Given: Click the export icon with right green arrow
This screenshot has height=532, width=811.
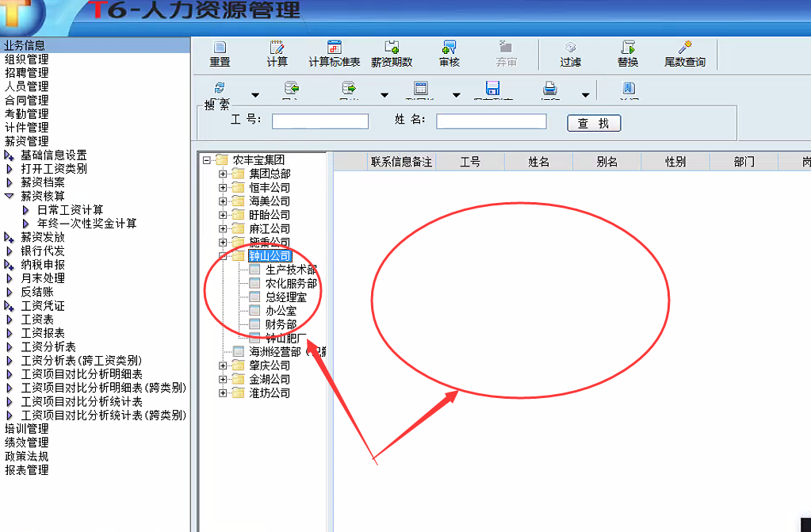Looking at the screenshot, I should tap(349, 87).
